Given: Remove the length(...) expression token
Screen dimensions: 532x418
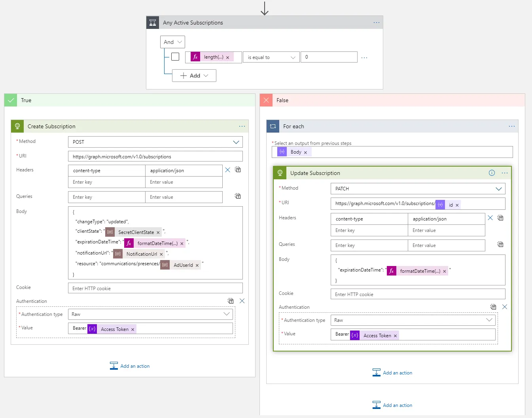Looking at the screenshot, I should click(x=227, y=57).
